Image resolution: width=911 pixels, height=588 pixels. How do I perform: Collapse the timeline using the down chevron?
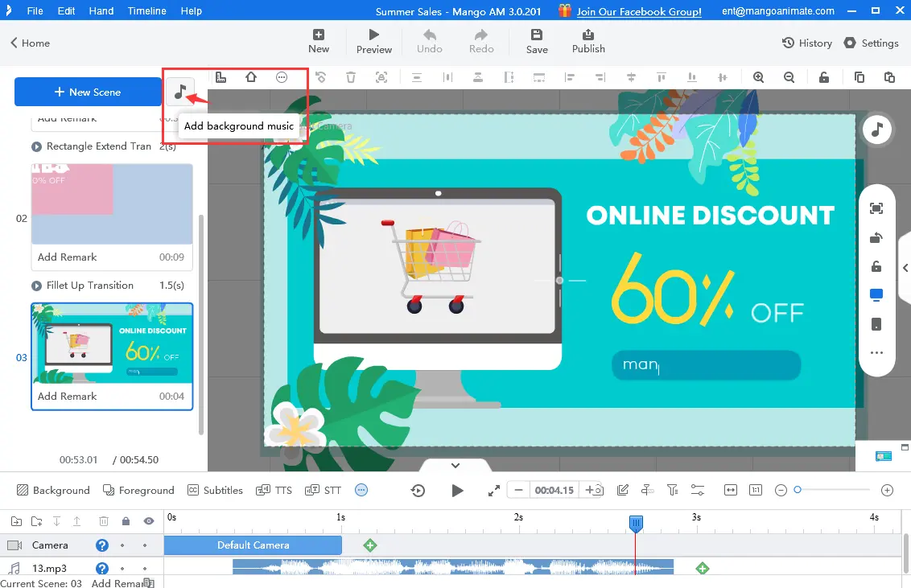455,465
